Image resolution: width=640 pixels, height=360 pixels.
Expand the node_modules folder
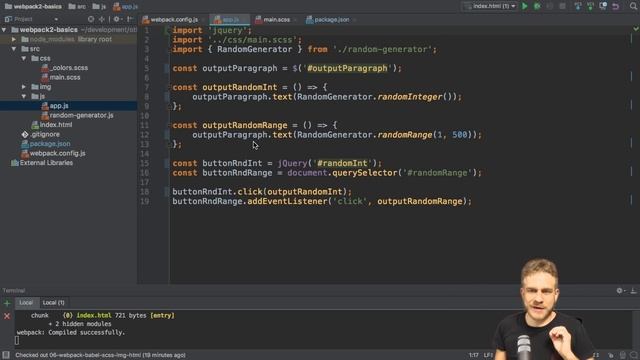coord(14,39)
